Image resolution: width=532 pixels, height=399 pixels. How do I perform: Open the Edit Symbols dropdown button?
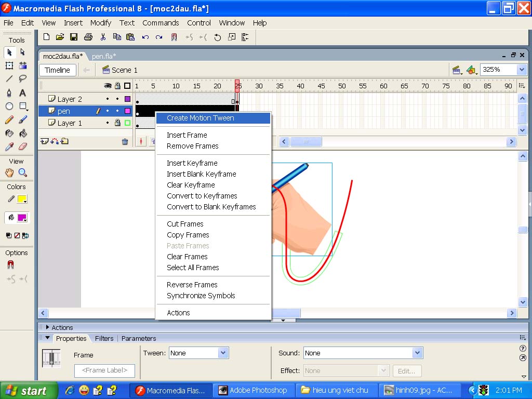tap(471, 70)
